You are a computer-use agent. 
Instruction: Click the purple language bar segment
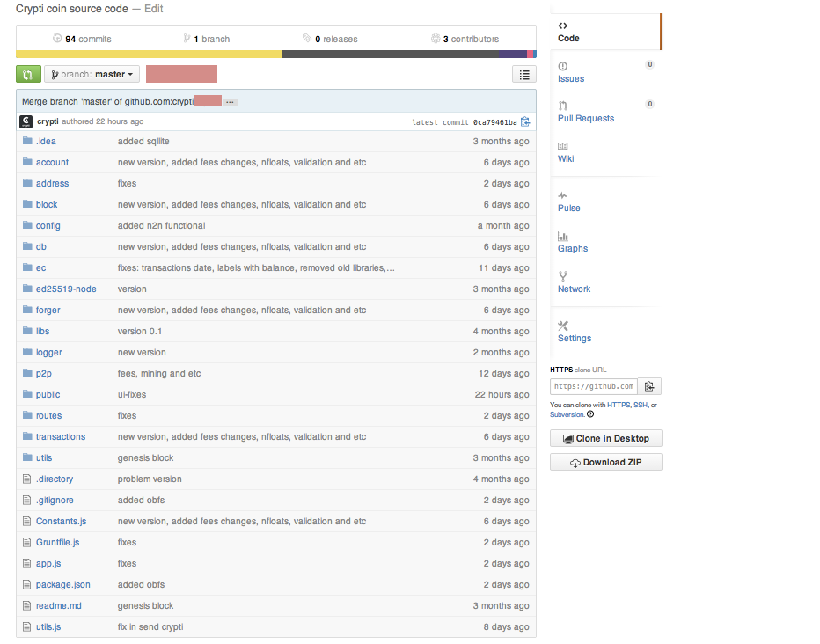point(512,54)
